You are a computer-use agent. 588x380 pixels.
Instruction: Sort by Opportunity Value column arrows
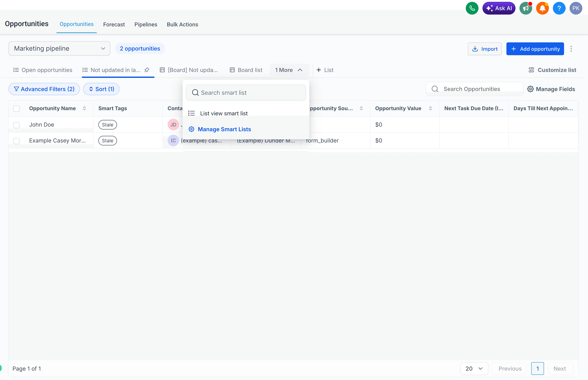pos(430,108)
